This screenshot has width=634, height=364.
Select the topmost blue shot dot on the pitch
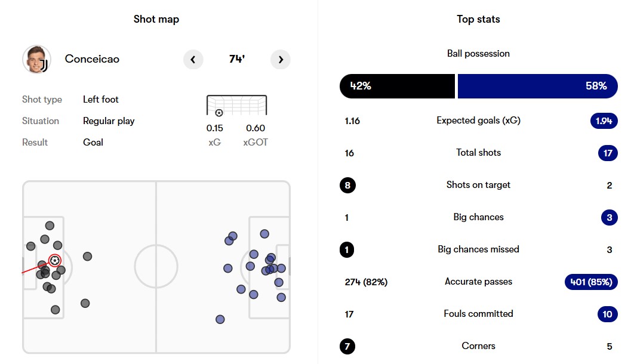264,234
